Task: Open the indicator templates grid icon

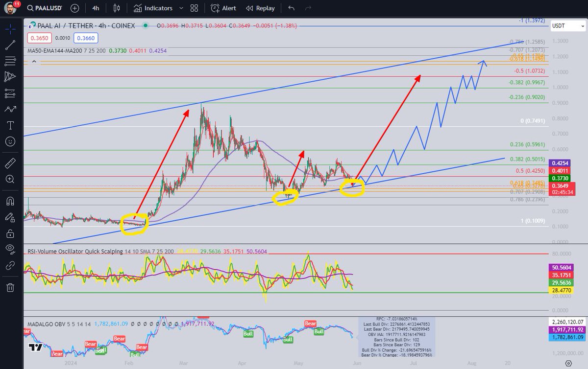Action: (x=195, y=8)
